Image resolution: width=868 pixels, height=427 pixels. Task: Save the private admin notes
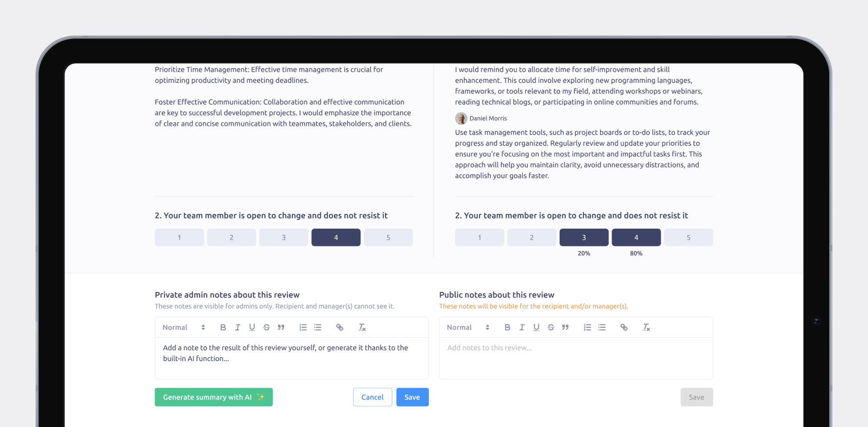(412, 397)
